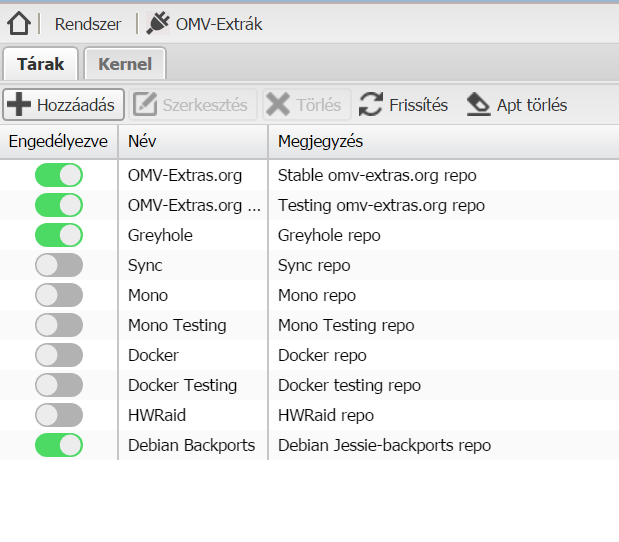Click the plus icon of Hozzáadás
The width and height of the screenshot is (619, 542).
pyautogui.click(x=19, y=105)
